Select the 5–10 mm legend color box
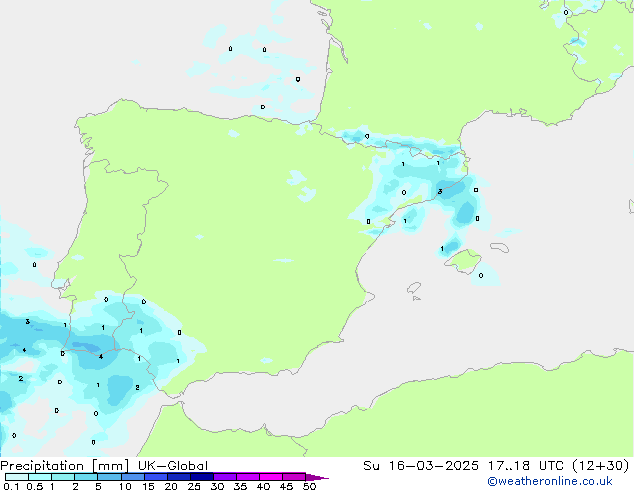This screenshot has width=634, height=490. pyautogui.click(x=109, y=477)
